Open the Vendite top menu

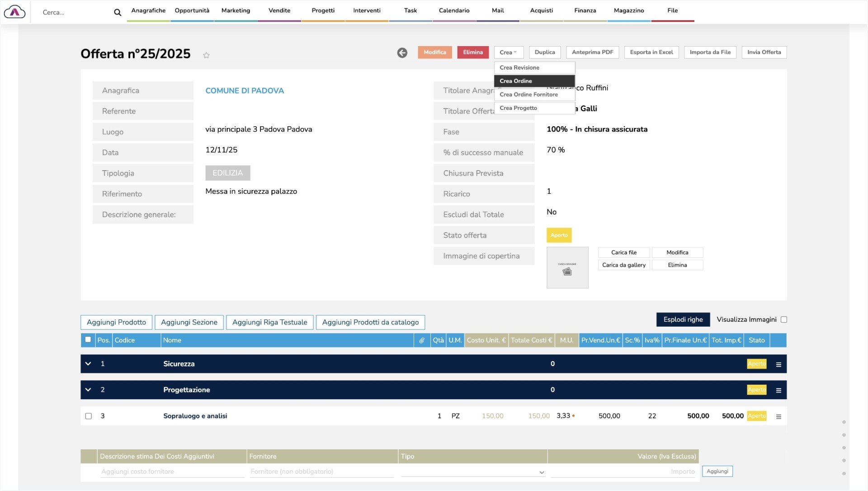279,10
